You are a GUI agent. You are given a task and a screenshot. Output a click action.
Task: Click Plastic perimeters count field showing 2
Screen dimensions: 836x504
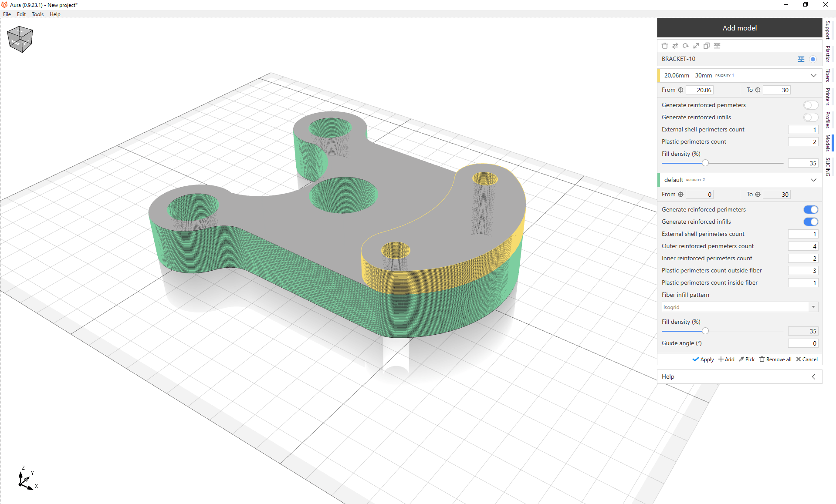803,142
